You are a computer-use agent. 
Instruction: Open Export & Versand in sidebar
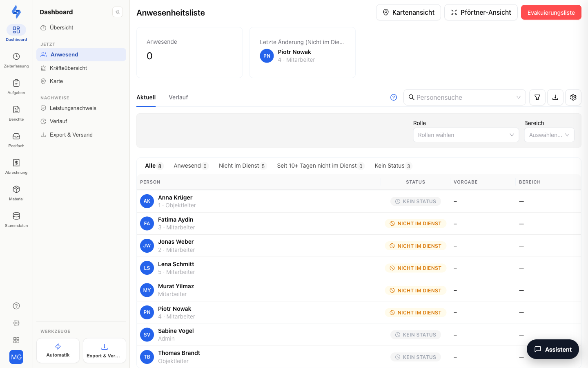tap(81, 135)
